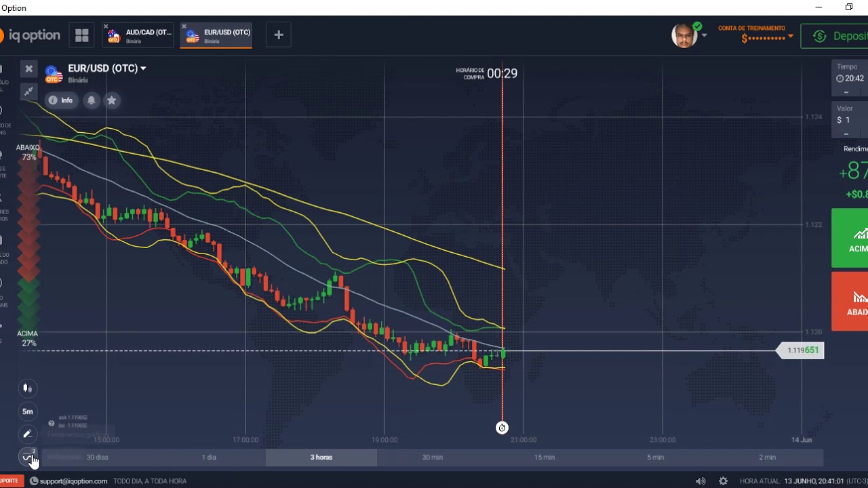Select the 30 dias time range
Image resolution: width=868 pixels, height=488 pixels.
[x=97, y=457]
